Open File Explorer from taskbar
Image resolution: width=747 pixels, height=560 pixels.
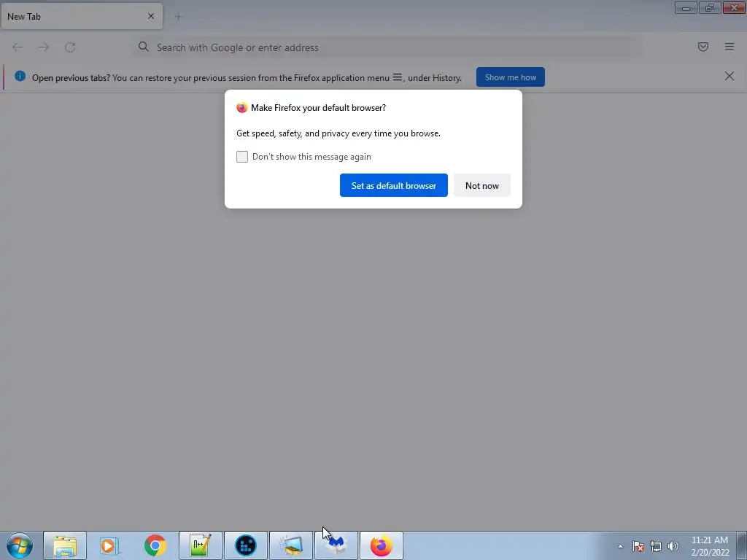(65, 545)
